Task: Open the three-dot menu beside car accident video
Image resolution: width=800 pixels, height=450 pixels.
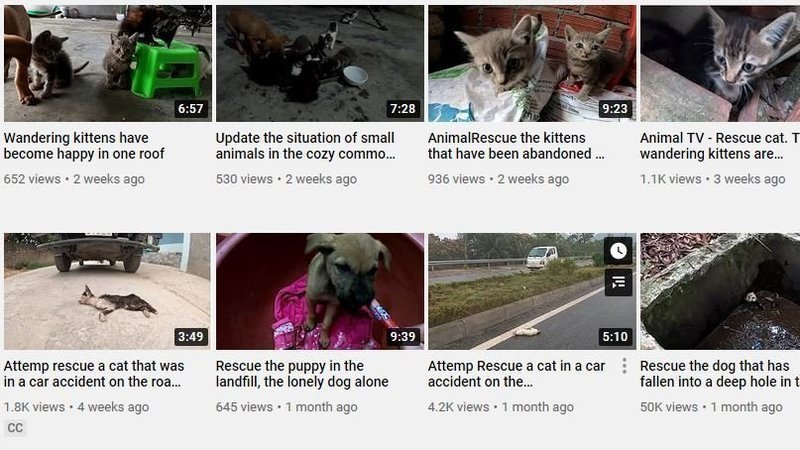Action: [624, 366]
